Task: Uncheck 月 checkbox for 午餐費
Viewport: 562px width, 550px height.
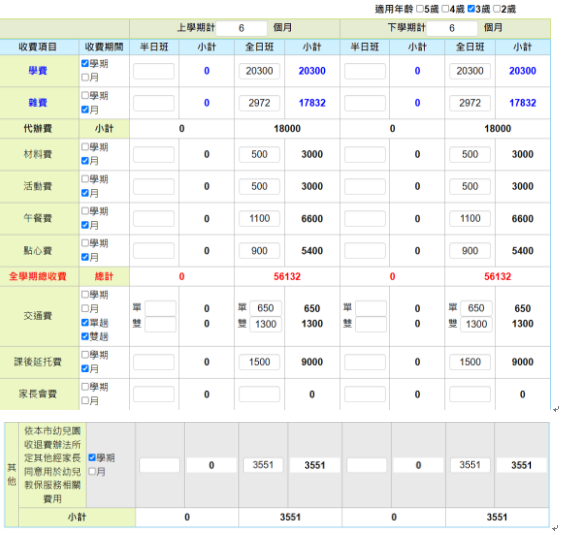Action: click(x=85, y=225)
